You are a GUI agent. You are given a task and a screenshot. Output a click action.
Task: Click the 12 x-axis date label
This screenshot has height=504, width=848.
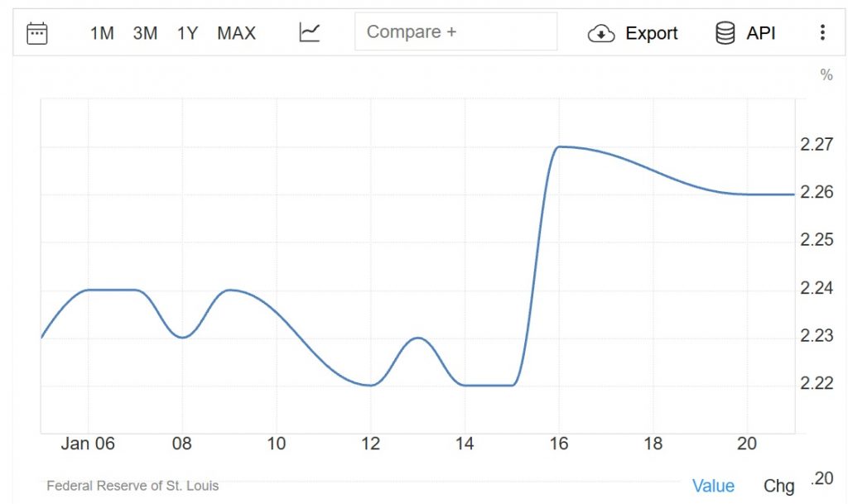(x=370, y=444)
